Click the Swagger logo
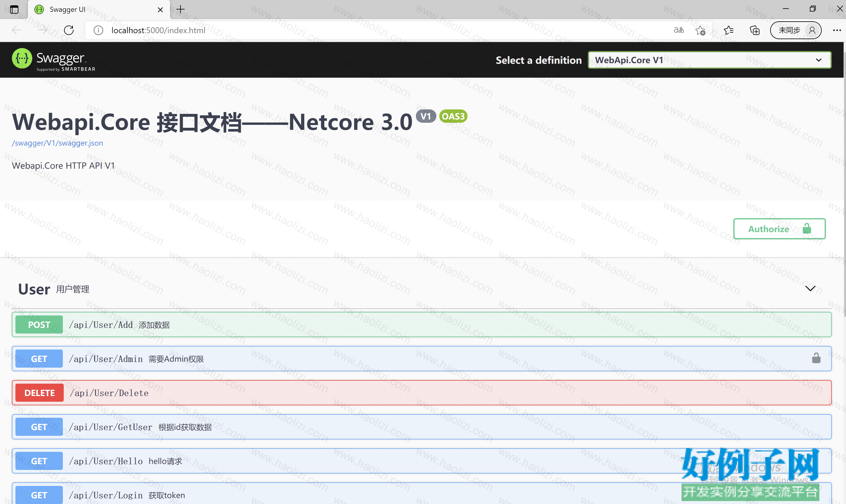Viewport: 846px width, 504px height. point(54,60)
